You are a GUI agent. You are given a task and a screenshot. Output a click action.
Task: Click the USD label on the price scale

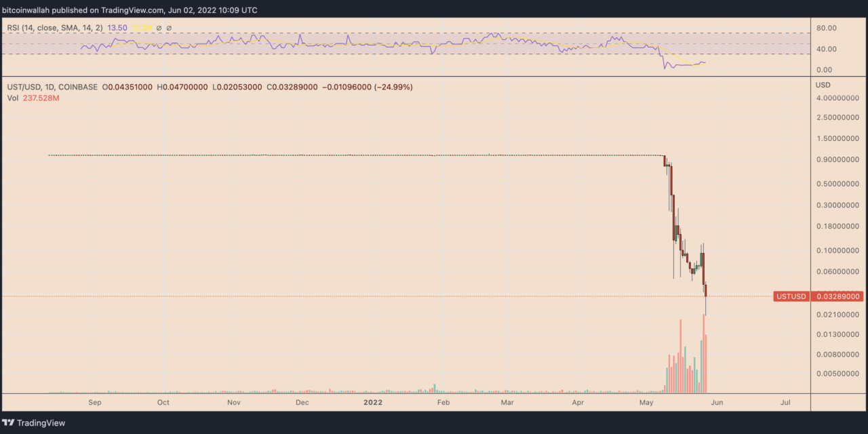pos(823,83)
